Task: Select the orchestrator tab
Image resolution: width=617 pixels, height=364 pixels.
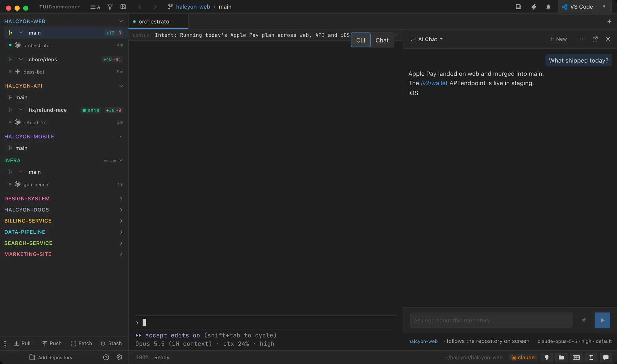Action: pyautogui.click(x=158, y=22)
